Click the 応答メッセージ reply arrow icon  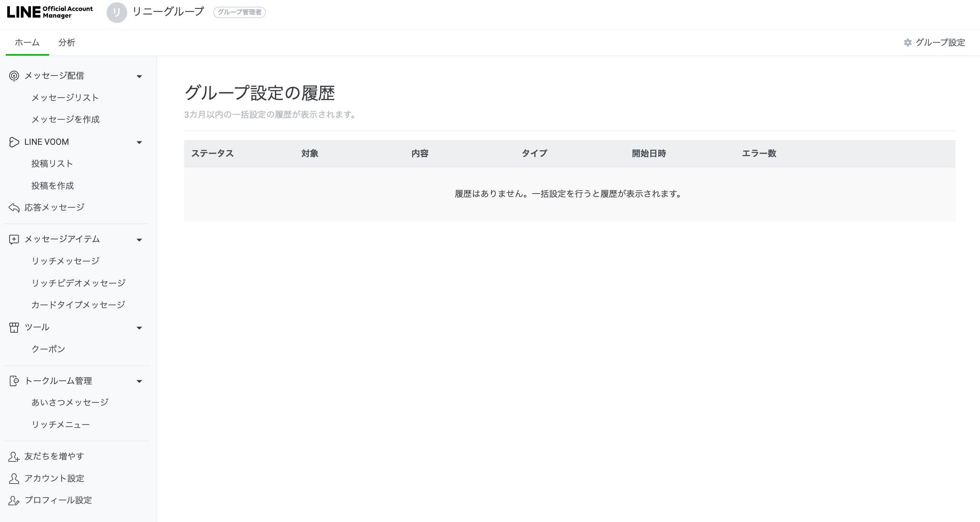[14, 208]
